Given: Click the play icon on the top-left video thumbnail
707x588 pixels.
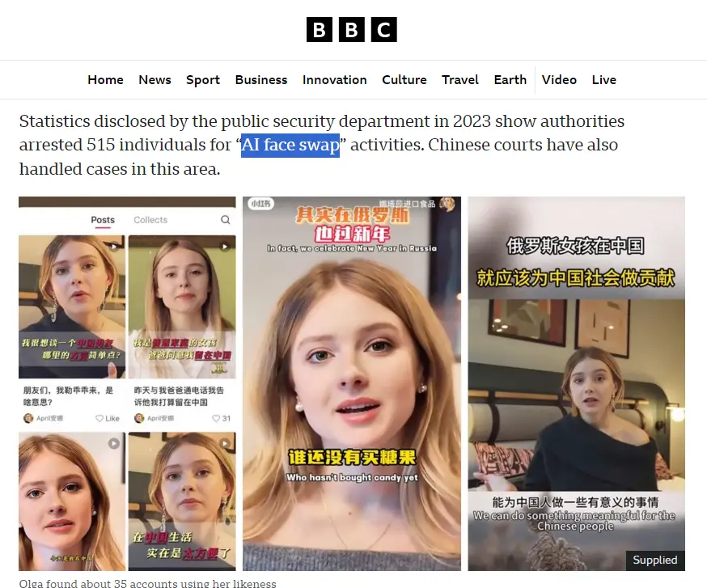Looking at the screenshot, I should coord(114,247).
